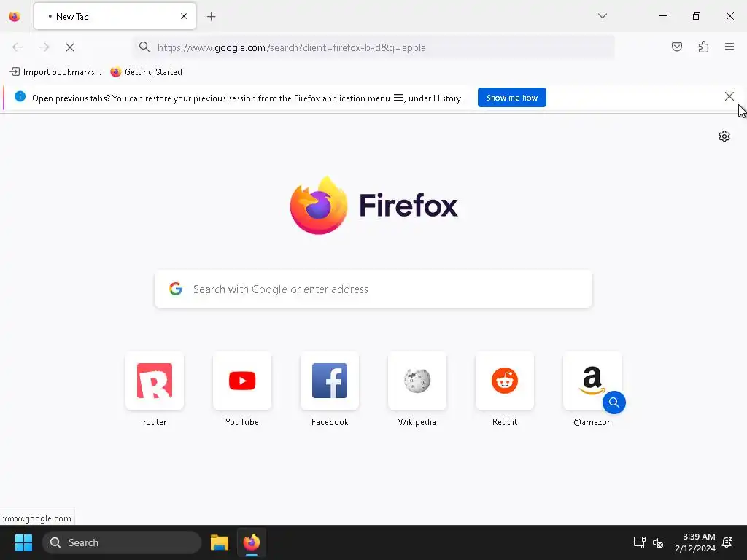Click the muted volume tray icon
This screenshot has height=560, width=747.
tap(658, 542)
